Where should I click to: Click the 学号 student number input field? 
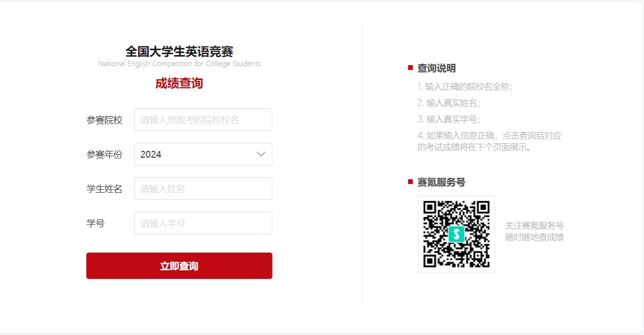[x=203, y=223]
